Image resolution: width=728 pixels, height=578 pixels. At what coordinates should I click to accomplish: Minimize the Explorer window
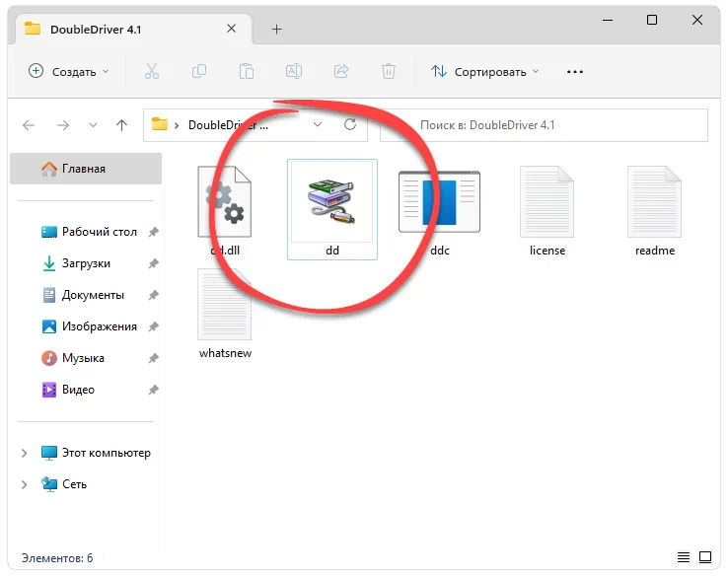608,20
